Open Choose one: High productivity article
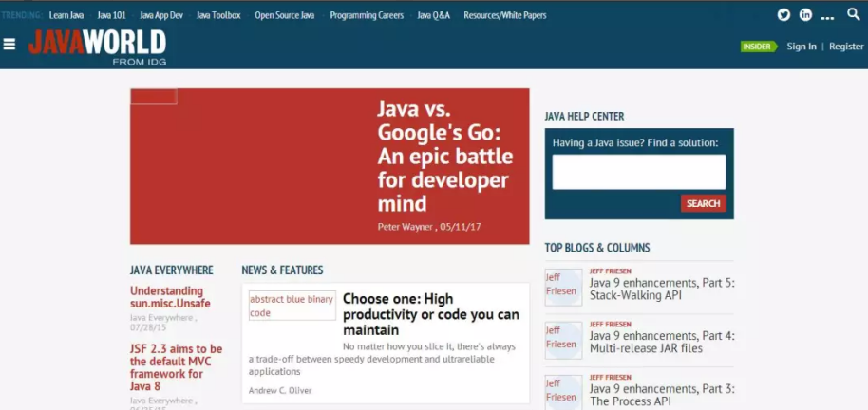The width and height of the screenshot is (868, 410). 431,314
